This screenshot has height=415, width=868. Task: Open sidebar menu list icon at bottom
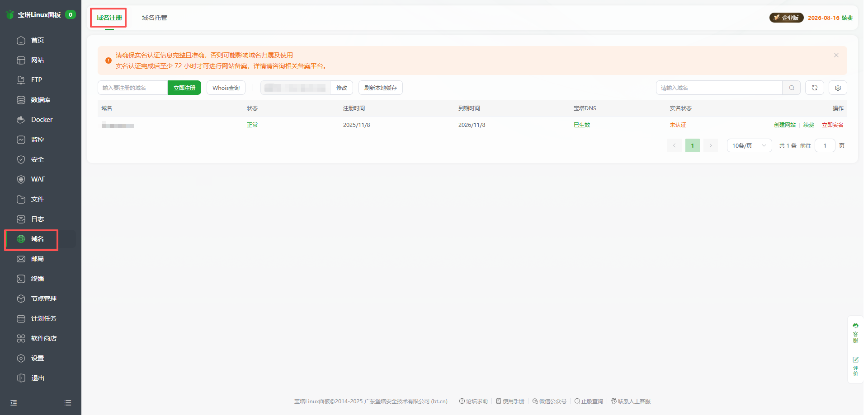(68, 403)
